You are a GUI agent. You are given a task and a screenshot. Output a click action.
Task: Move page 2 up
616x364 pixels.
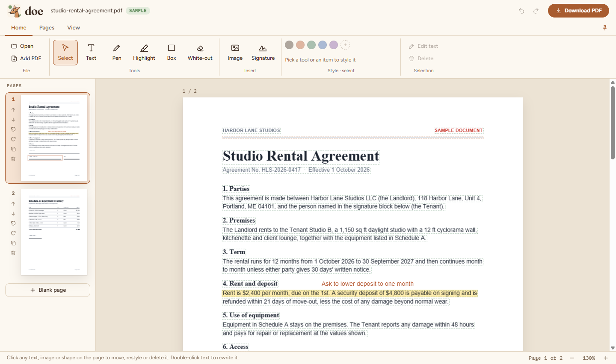click(13, 204)
